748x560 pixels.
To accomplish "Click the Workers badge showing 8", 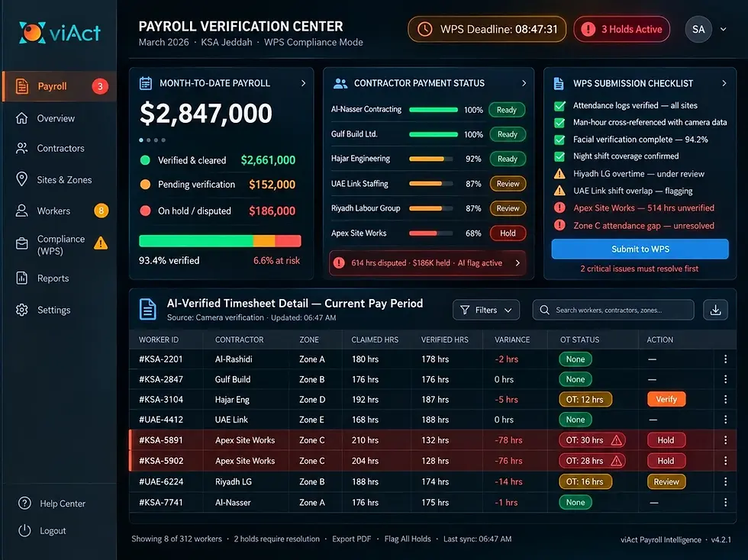I will (101, 211).
